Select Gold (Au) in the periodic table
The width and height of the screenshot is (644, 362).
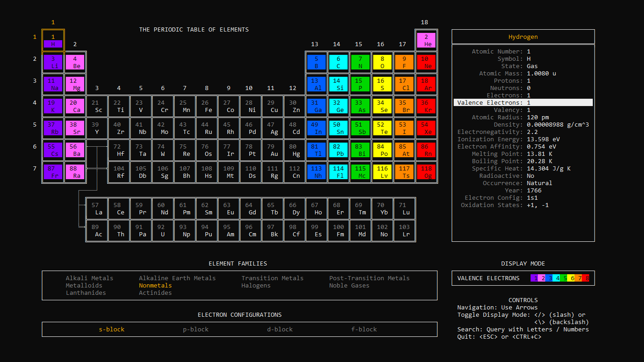(x=273, y=150)
